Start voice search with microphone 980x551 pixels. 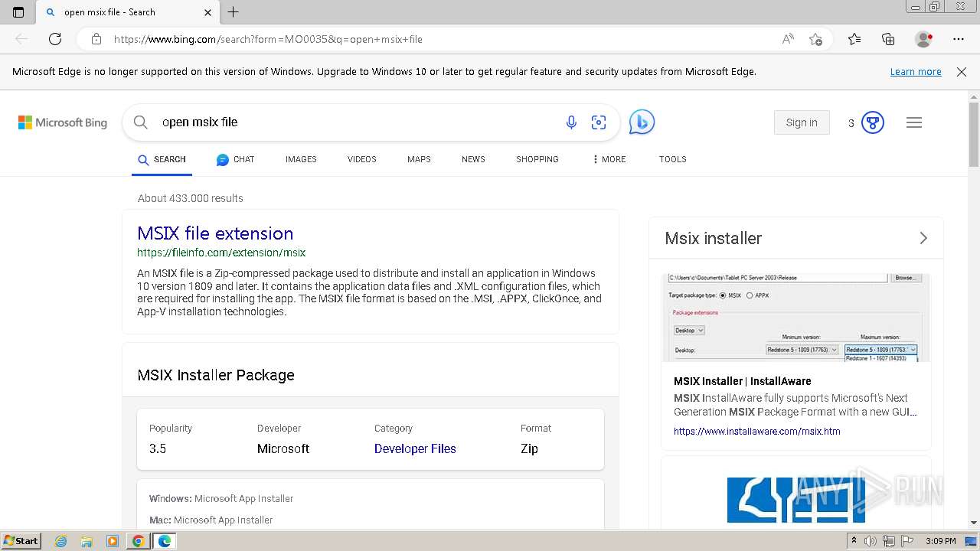tap(571, 122)
